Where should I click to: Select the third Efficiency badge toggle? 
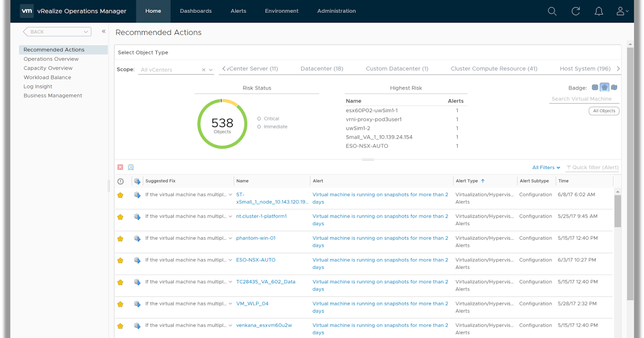614,87
